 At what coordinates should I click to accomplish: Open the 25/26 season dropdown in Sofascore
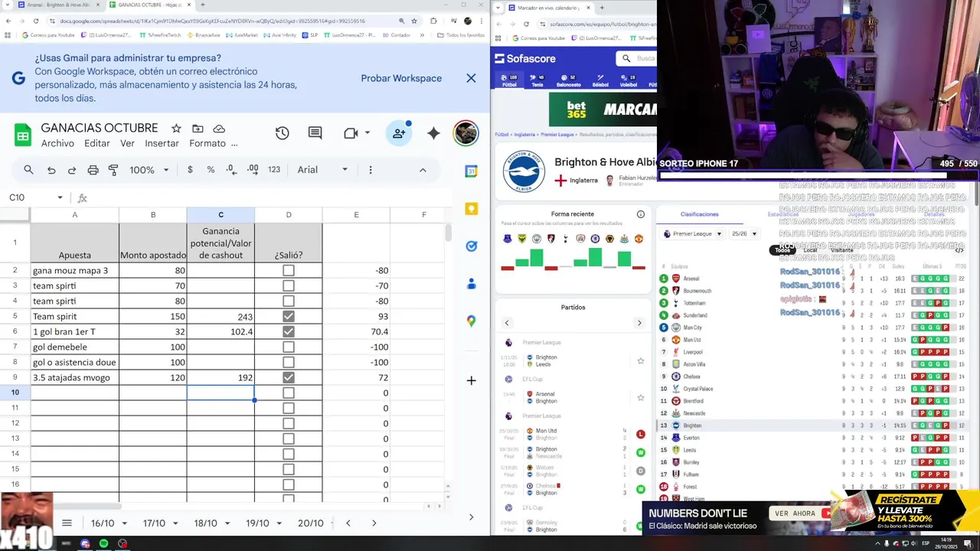click(x=743, y=234)
